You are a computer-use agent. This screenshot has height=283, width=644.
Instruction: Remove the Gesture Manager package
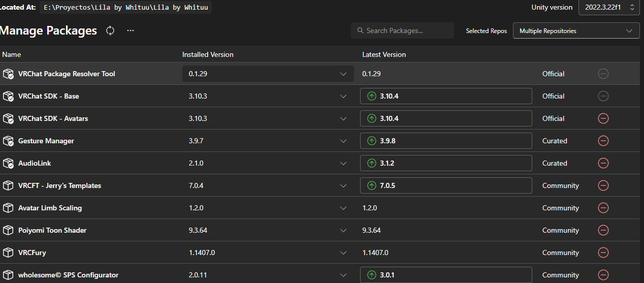(603, 141)
